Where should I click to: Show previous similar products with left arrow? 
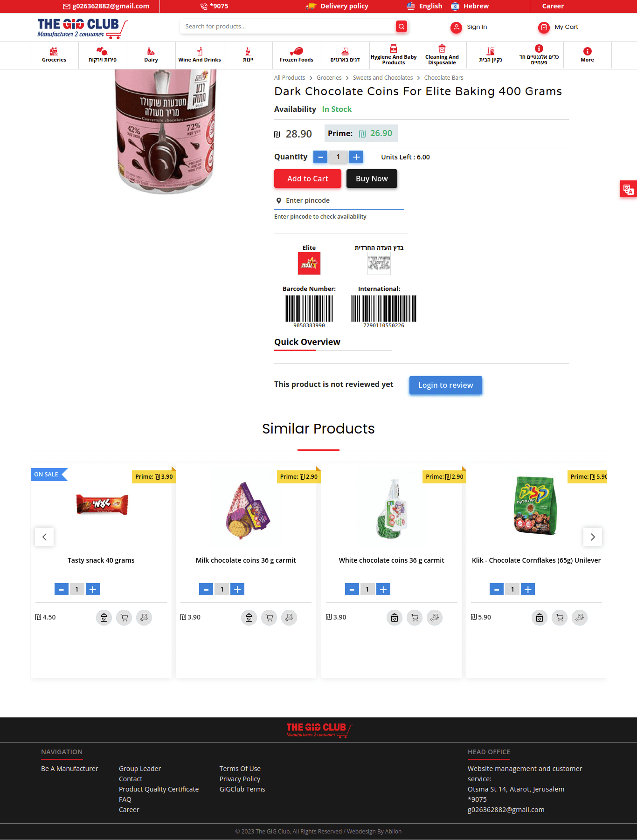pyautogui.click(x=44, y=537)
